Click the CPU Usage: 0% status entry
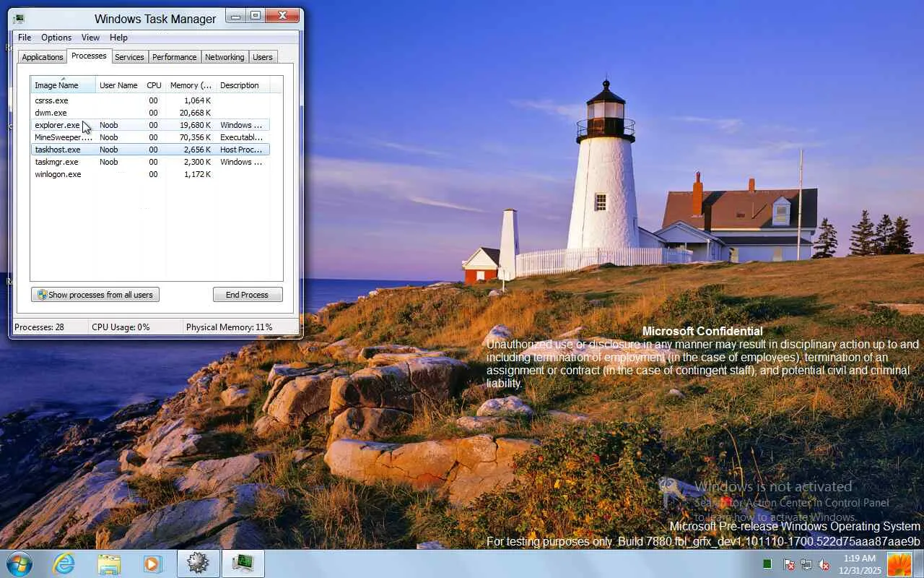 click(x=121, y=327)
